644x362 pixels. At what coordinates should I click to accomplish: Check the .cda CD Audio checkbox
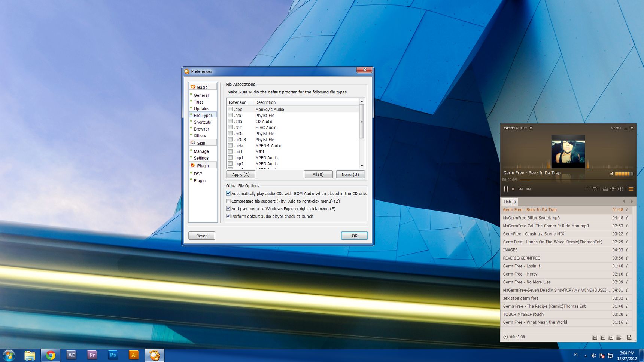pos(230,121)
